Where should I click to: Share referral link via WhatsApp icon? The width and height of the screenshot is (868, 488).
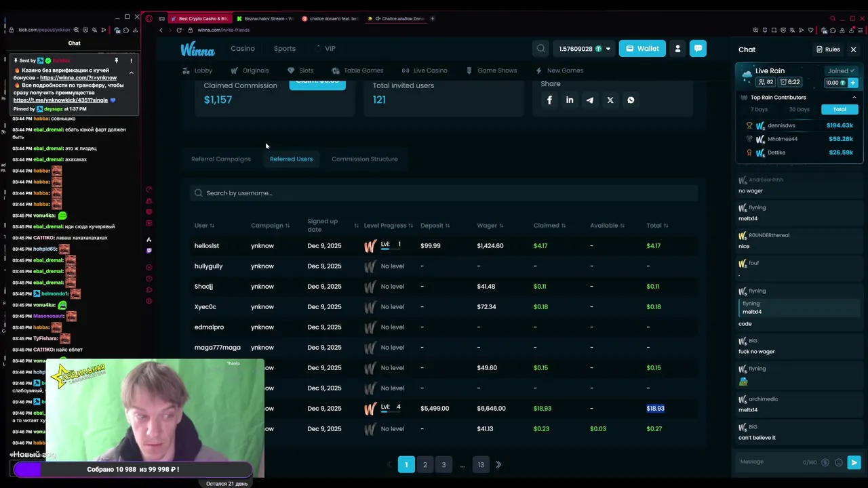coord(631,100)
